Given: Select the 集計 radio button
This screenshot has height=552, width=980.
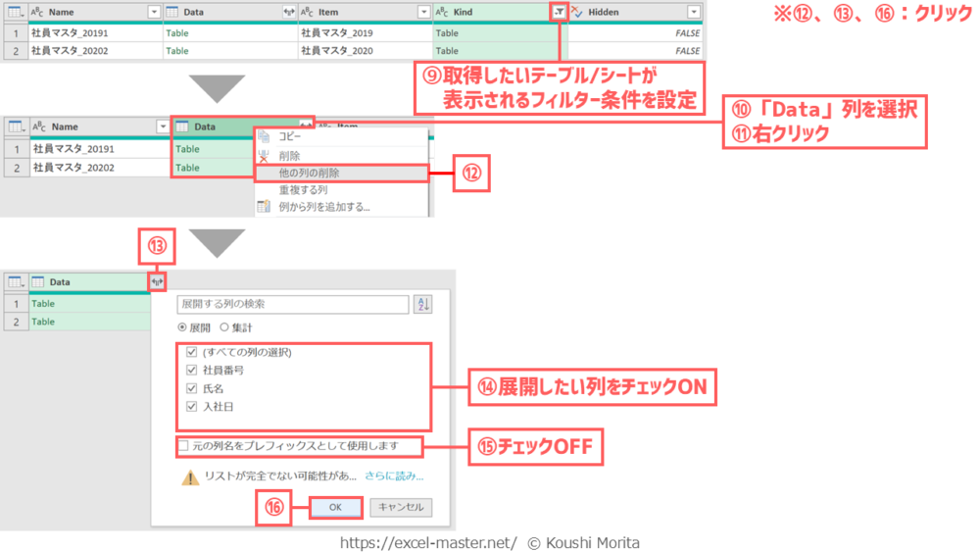Looking at the screenshot, I should 224,327.
